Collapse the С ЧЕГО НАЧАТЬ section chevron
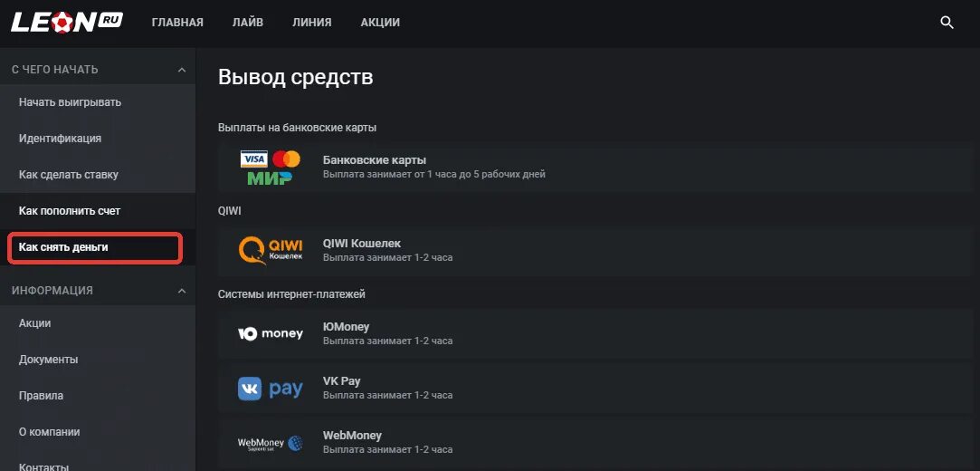 (182, 70)
